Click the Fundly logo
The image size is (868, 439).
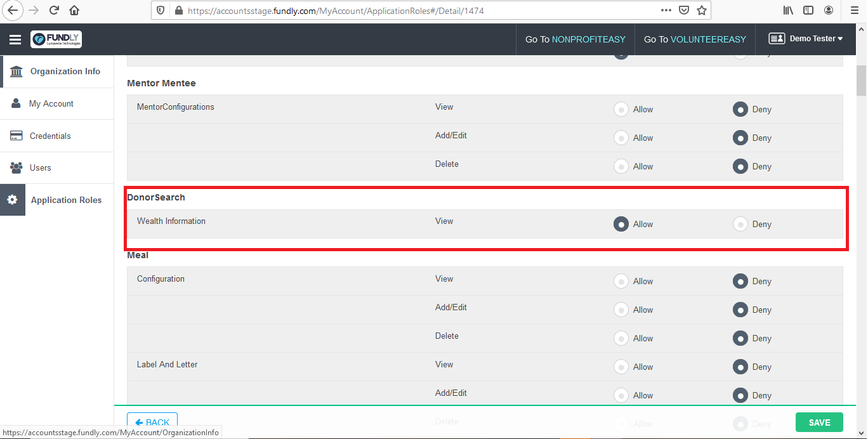pyautogui.click(x=56, y=39)
